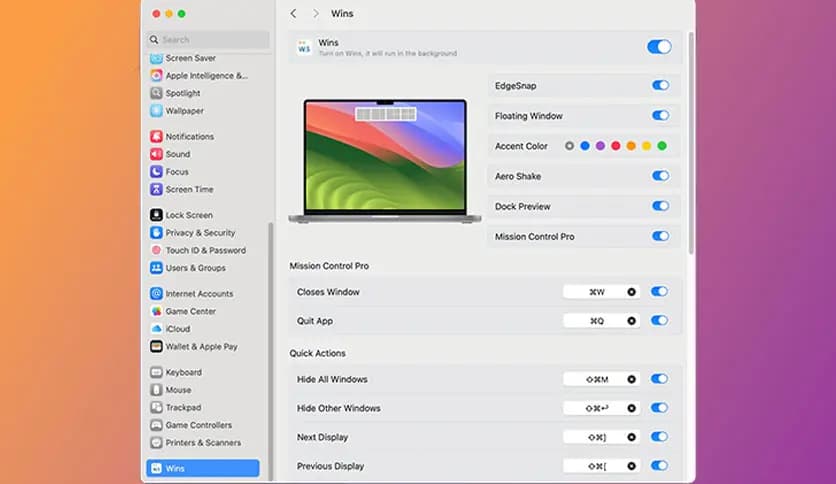
Task: Click the sidebar Search field
Action: (208, 39)
